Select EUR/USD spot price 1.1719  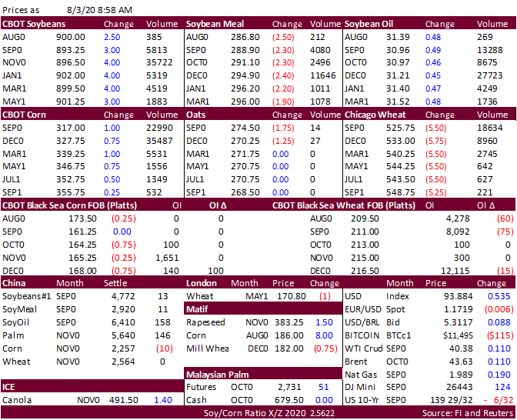[x=458, y=309]
